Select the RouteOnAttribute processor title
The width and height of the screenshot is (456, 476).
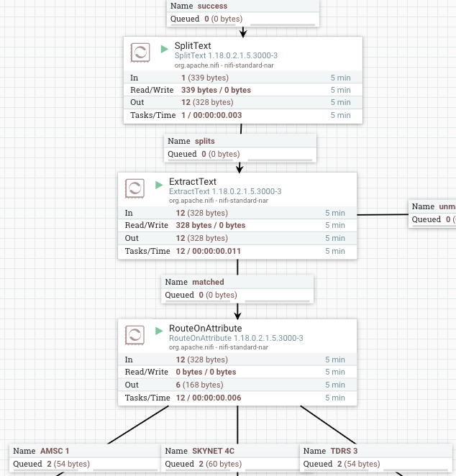click(x=205, y=328)
